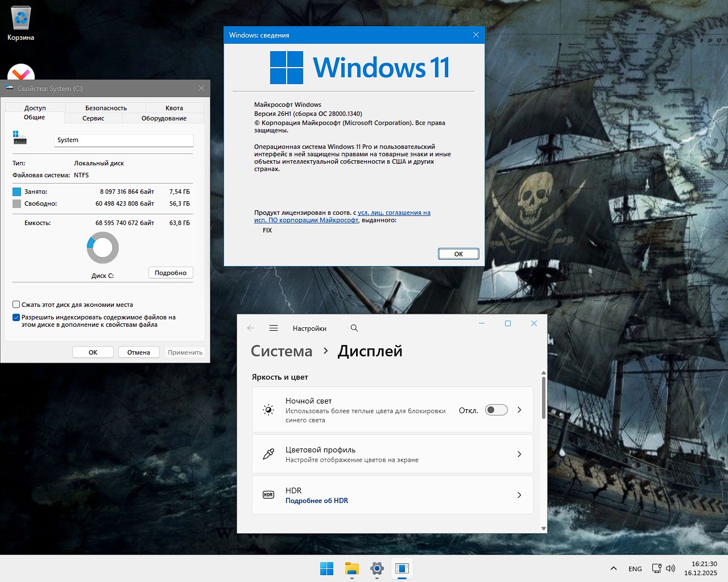
Task: Click the search icon in Настройки
Action: click(x=354, y=329)
